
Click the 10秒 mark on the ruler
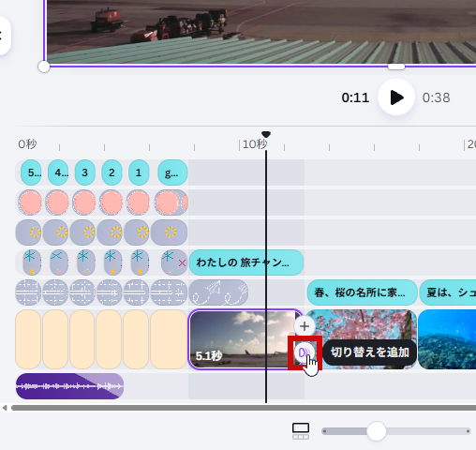tap(255, 144)
